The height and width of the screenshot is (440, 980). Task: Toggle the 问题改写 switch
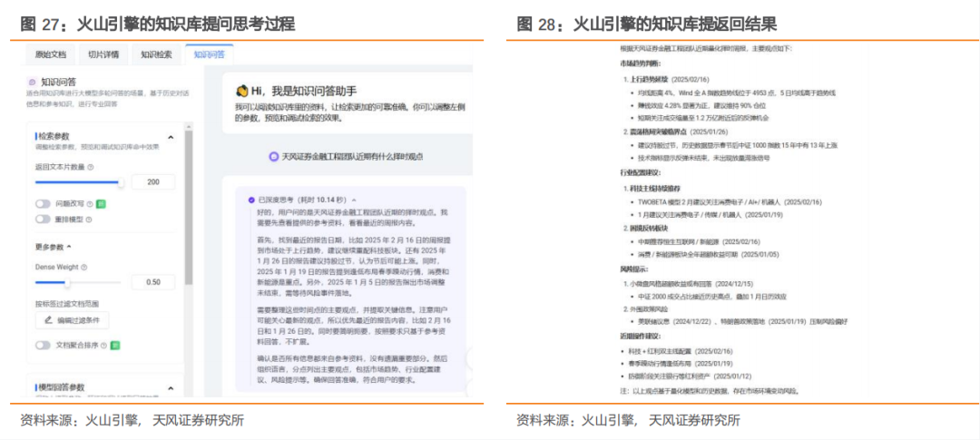[43, 204]
